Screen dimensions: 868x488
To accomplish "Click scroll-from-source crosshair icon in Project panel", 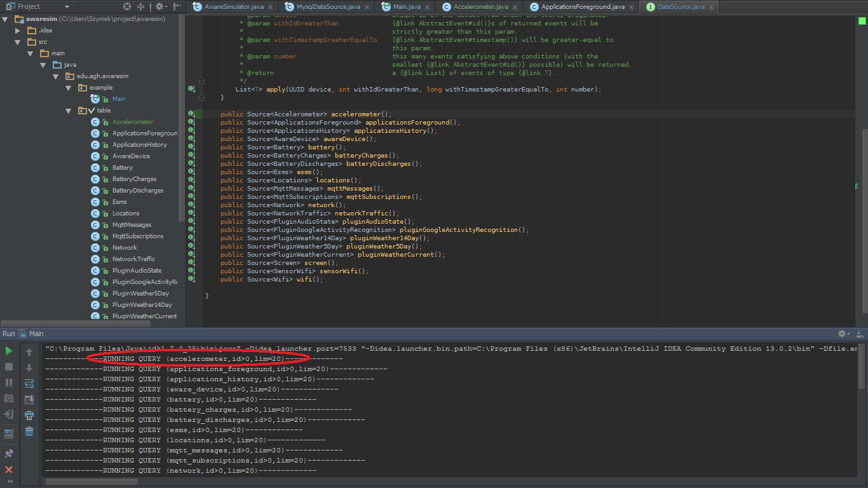I will tap(127, 6).
